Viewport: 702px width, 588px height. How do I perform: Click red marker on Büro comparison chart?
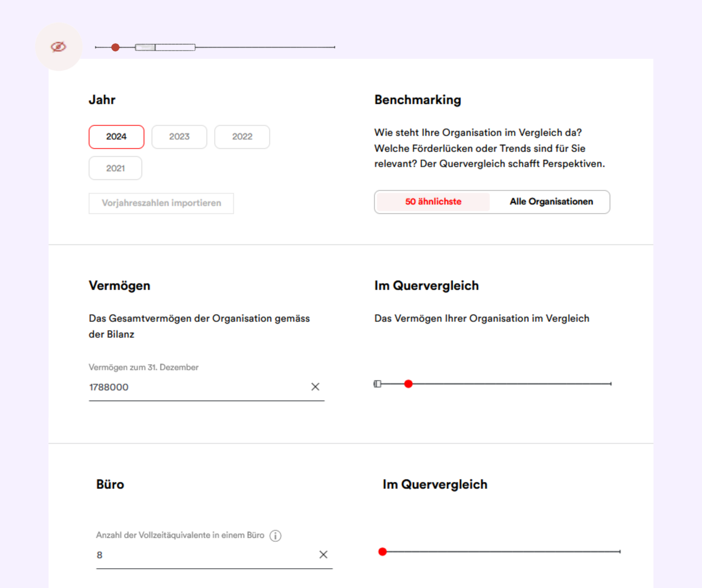tap(382, 552)
